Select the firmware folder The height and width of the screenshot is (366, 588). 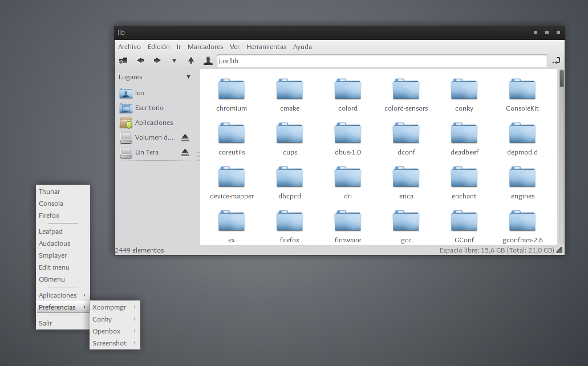(x=348, y=227)
